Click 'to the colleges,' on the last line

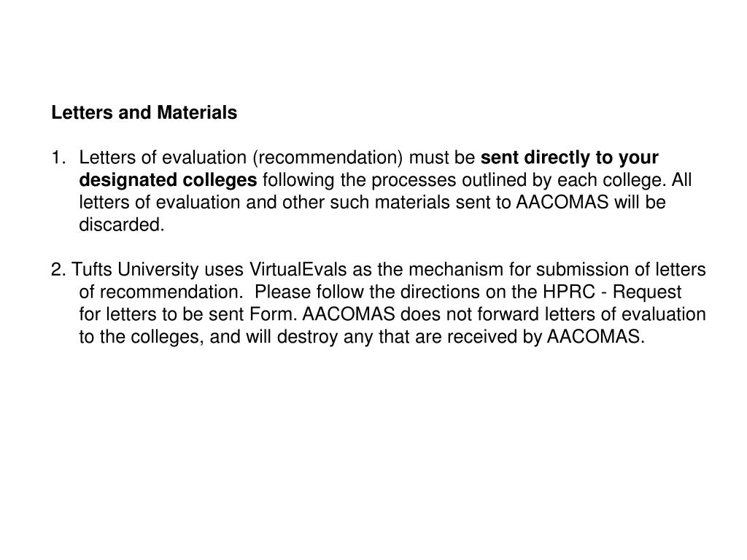click(142, 337)
